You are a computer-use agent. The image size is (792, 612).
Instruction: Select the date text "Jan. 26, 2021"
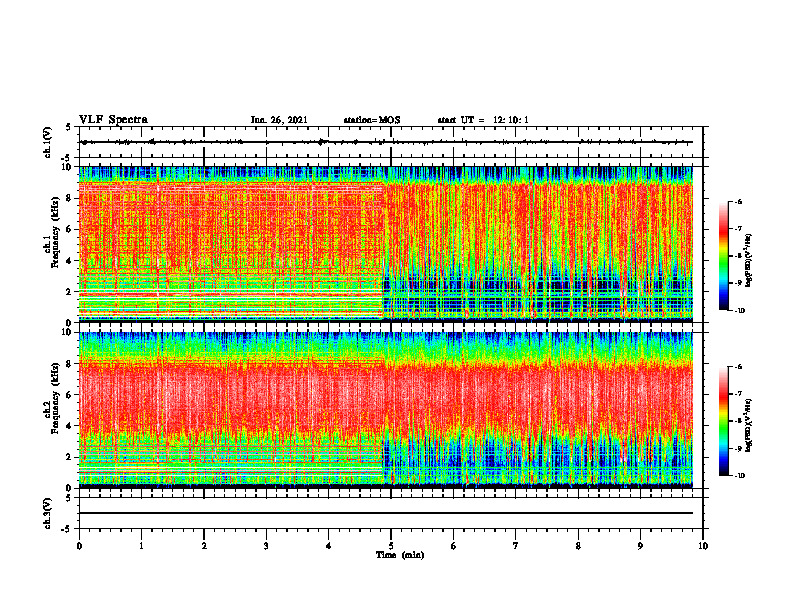[279, 120]
